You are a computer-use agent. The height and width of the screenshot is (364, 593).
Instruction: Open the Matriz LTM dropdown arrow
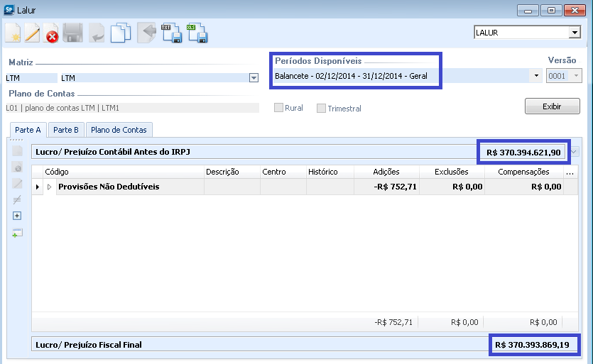(254, 78)
